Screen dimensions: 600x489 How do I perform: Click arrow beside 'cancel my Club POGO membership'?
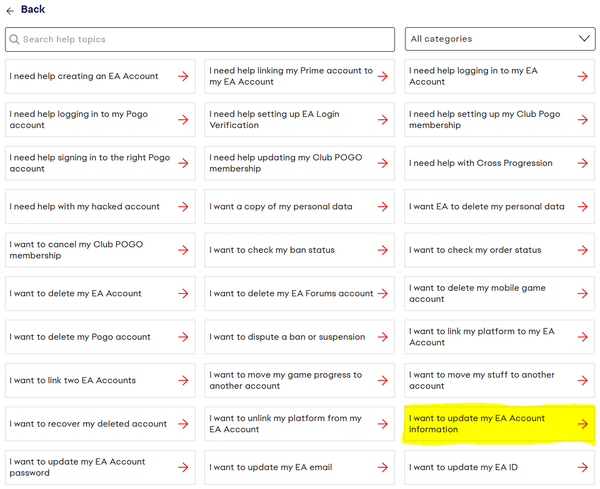[x=183, y=250]
